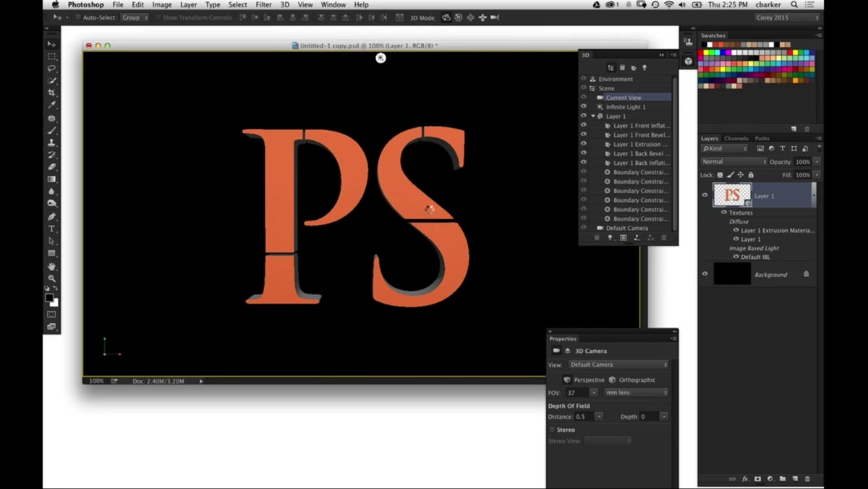Toggle Textures effect visibility eye
This screenshot has height=489, width=868.
coord(724,213)
